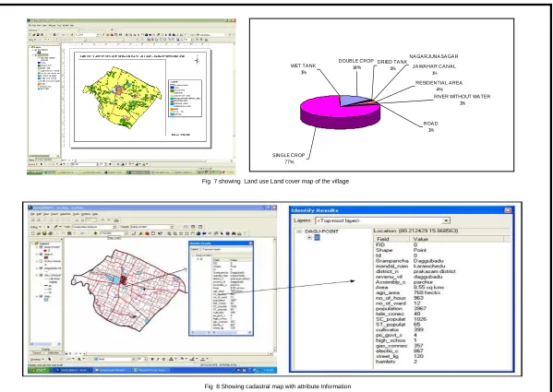Viewport: 553px width, 392px height.
Task: Click Value column header in Identify Results
Action: coord(457,239)
